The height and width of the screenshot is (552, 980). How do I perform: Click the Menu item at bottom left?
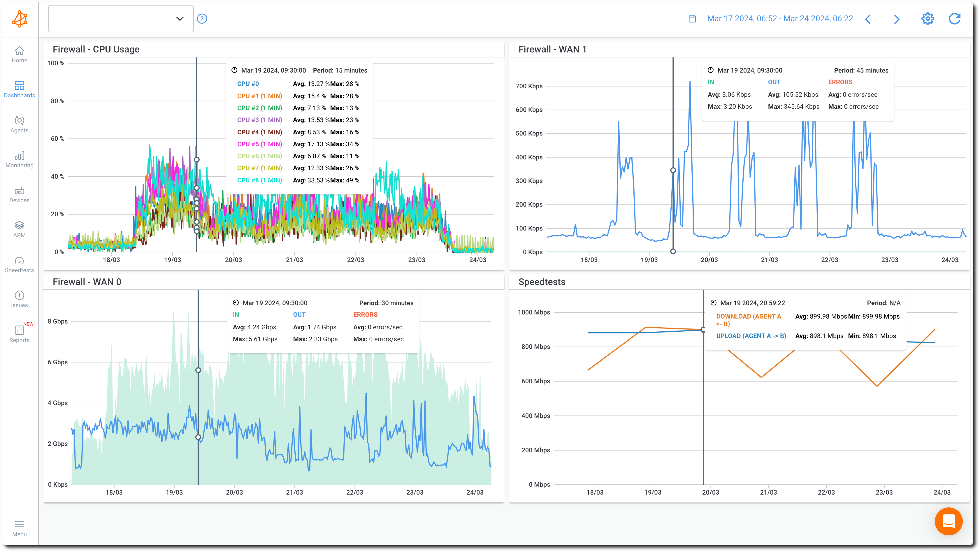tap(19, 527)
